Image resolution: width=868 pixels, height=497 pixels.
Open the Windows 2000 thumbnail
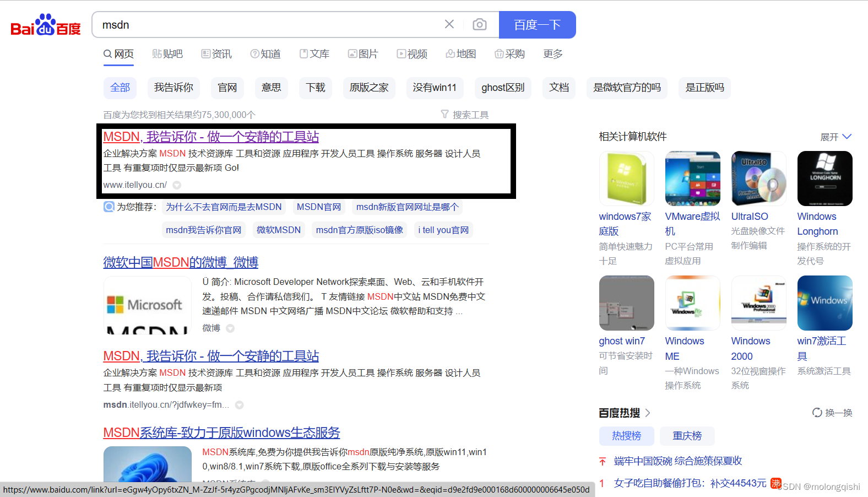pos(759,303)
